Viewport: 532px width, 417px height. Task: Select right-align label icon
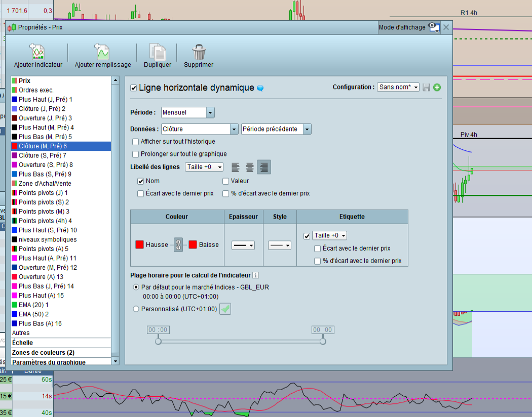pyautogui.click(x=264, y=166)
